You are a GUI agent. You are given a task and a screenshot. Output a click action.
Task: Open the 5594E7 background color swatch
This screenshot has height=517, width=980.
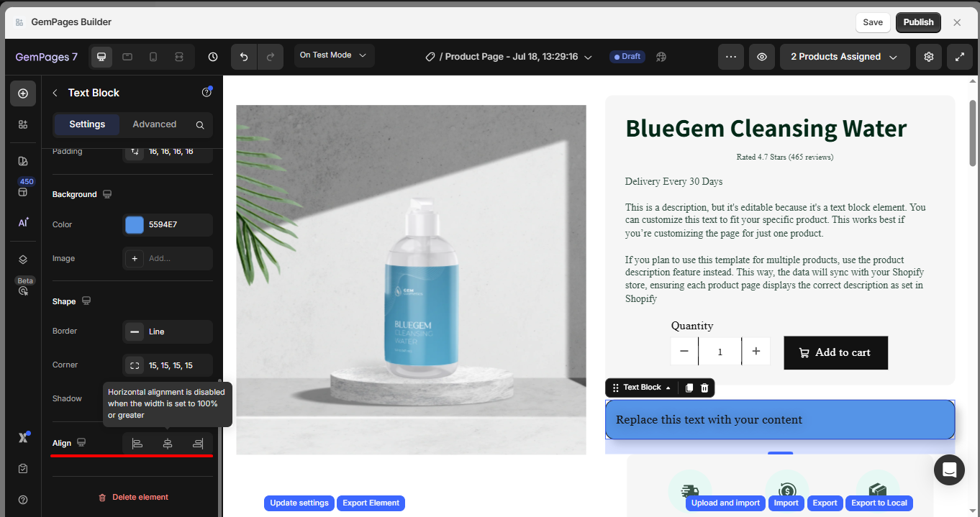(135, 224)
